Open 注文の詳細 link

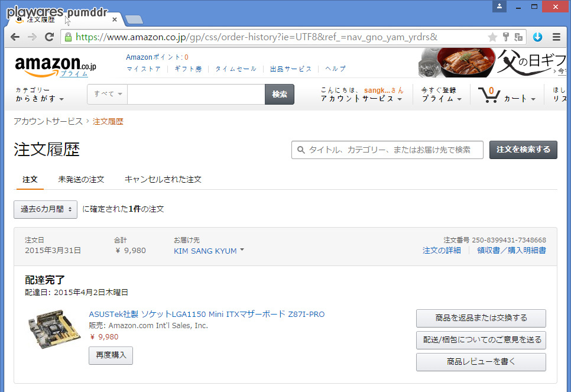click(442, 251)
